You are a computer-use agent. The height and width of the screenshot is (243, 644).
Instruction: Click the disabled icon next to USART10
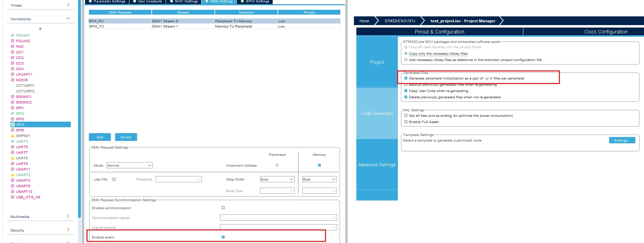tap(13, 191)
